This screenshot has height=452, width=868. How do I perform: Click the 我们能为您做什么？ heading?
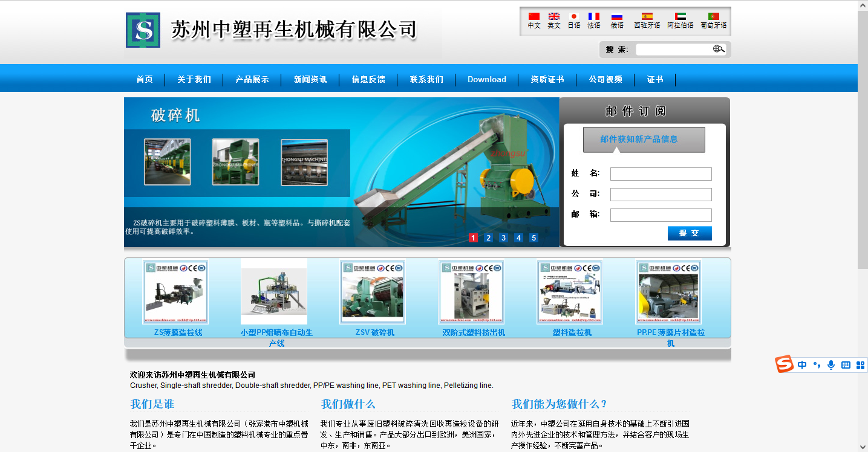pyautogui.click(x=560, y=404)
